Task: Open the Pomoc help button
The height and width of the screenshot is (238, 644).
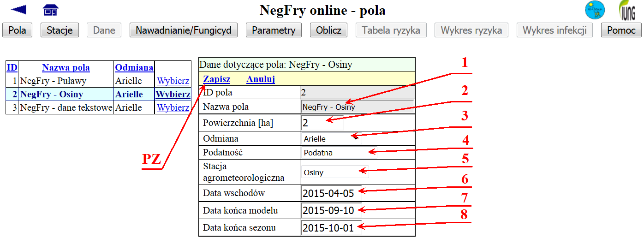Action: tap(621, 30)
